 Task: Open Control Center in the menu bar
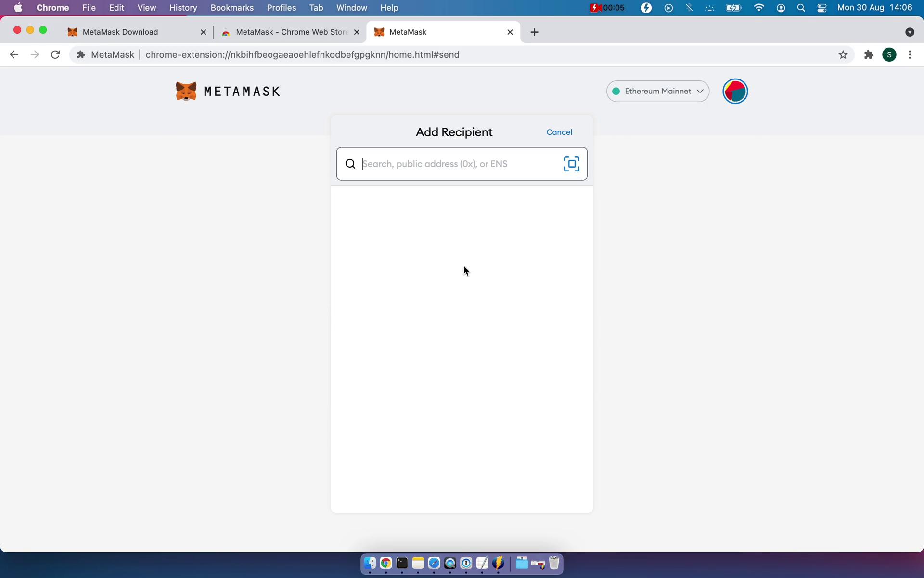click(x=821, y=8)
